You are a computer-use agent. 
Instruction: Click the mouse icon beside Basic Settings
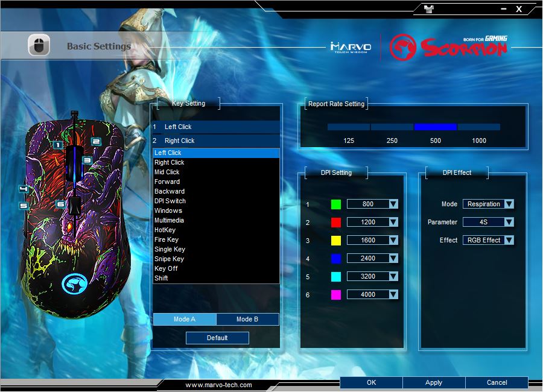[x=39, y=46]
